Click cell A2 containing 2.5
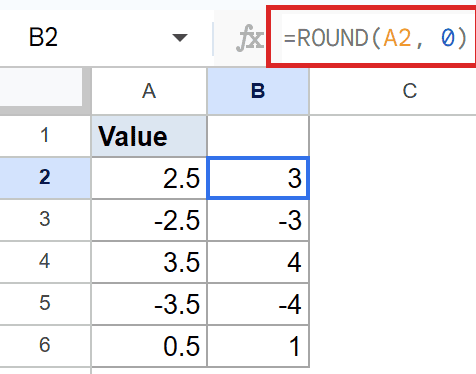Viewport: 476px width, 374px height. [x=149, y=178]
